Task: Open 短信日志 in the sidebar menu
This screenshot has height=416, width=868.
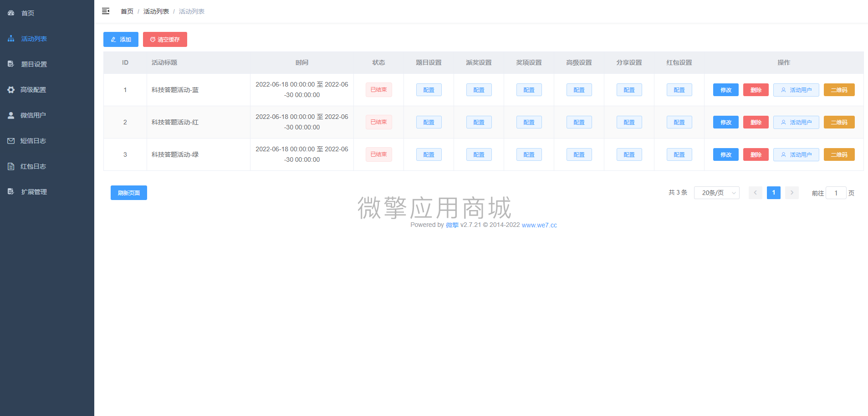Action: pos(47,141)
